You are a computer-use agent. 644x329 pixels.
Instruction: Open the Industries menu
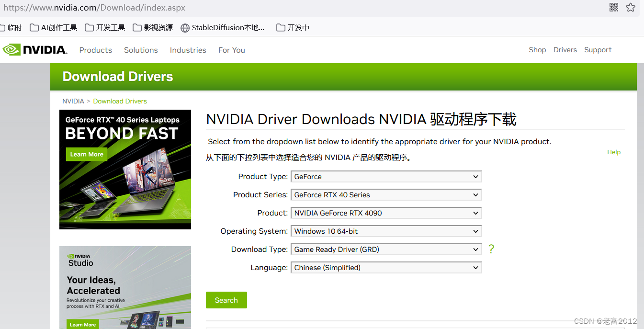pyautogui.click(x=188, y=50)
